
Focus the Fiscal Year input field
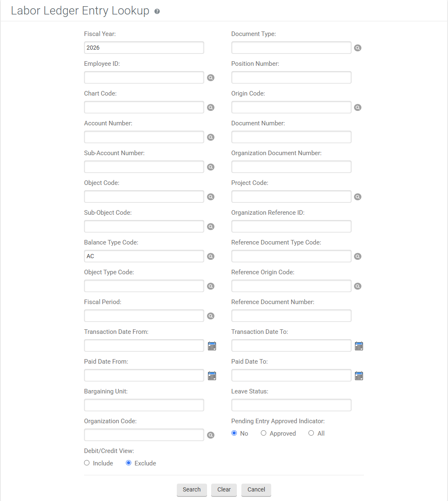coord(144,48)
